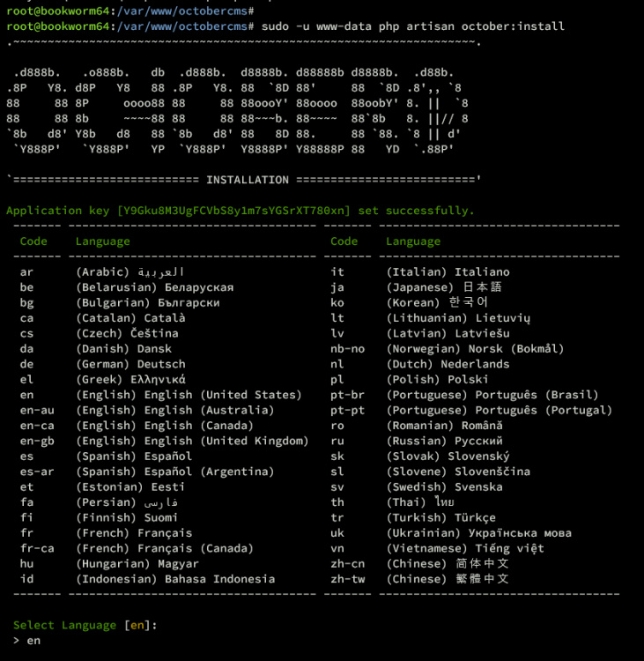The image size is (644, 661).
Task: Select the 'id' Bahasa Indonesia row
Action: pos(147,579)
